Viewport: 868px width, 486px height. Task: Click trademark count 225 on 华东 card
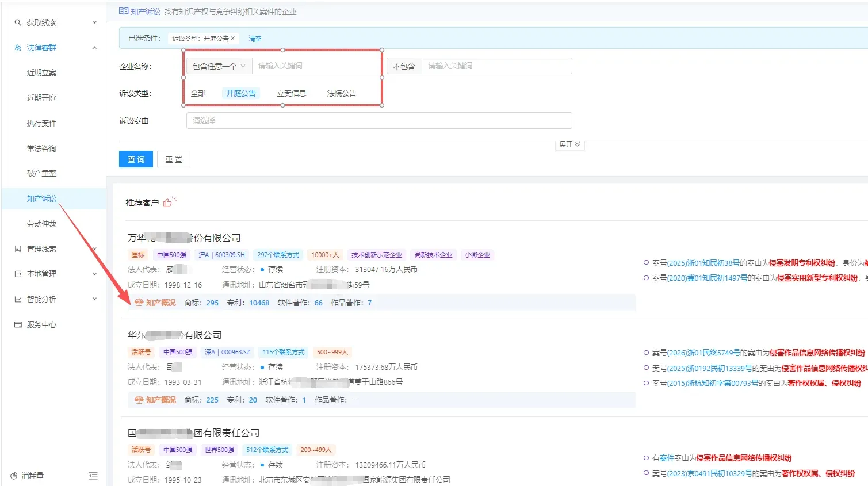(212, 400)
